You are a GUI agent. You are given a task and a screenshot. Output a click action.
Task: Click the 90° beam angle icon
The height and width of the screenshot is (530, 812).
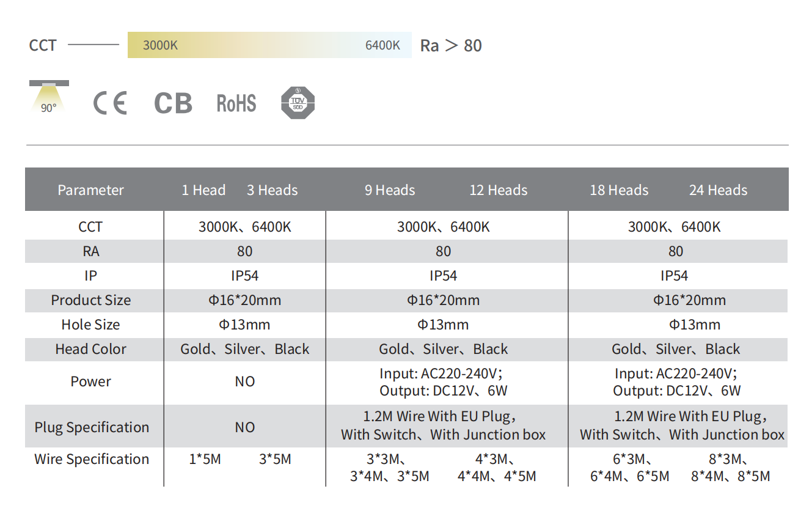pyautogui.click(x=49, y=98)
